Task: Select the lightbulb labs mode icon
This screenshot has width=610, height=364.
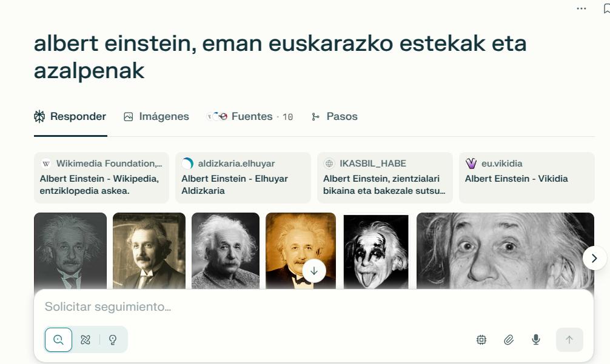Action: pos(113,340)
